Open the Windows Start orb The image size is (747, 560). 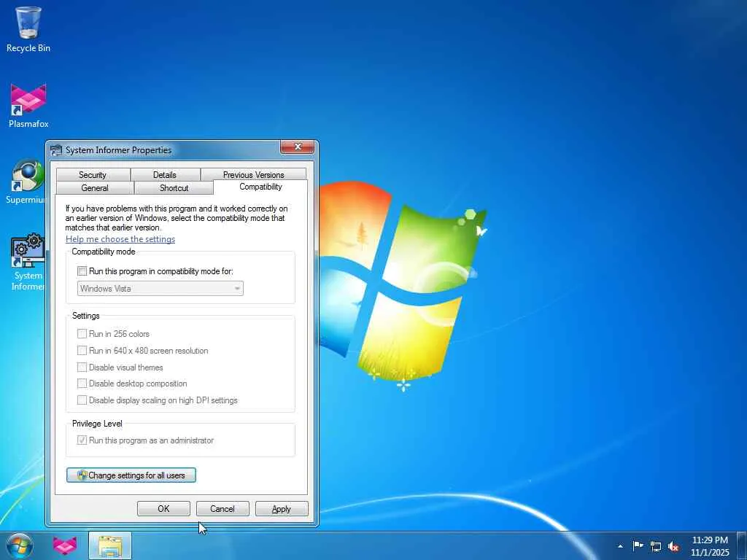click(20, 545)
